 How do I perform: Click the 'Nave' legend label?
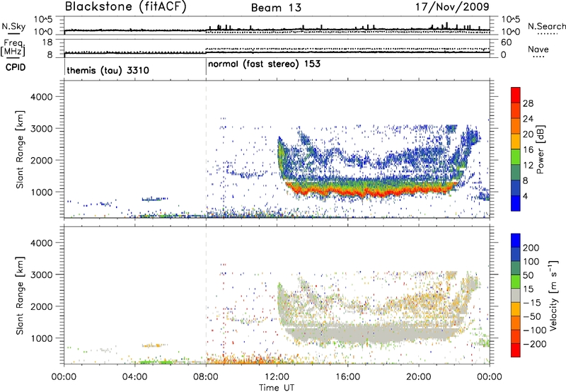coord(538,50)
